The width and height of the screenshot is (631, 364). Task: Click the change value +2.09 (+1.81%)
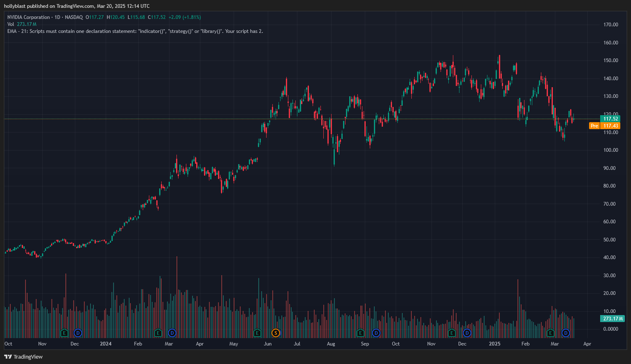click(185, 17)
